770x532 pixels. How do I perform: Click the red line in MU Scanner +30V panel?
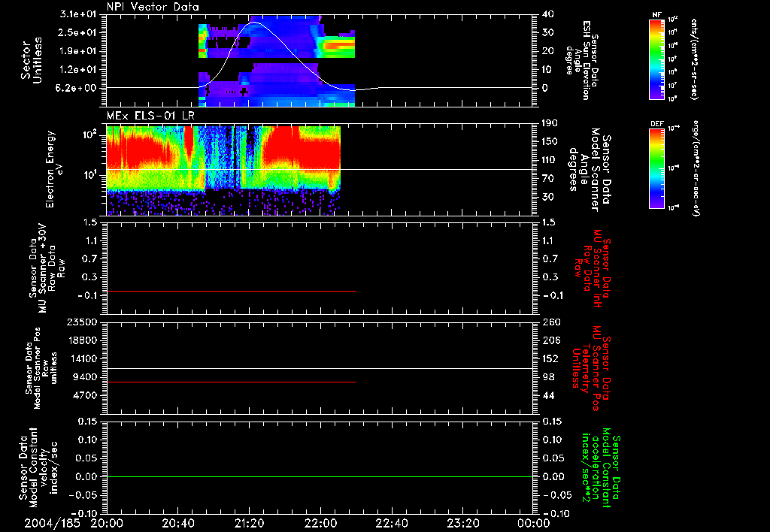tap(231, 292)
